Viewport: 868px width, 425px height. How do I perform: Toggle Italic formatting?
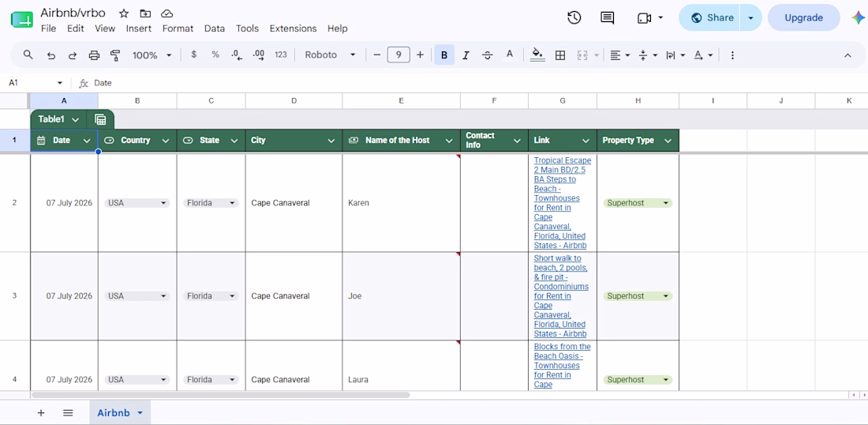click(466, 55)
